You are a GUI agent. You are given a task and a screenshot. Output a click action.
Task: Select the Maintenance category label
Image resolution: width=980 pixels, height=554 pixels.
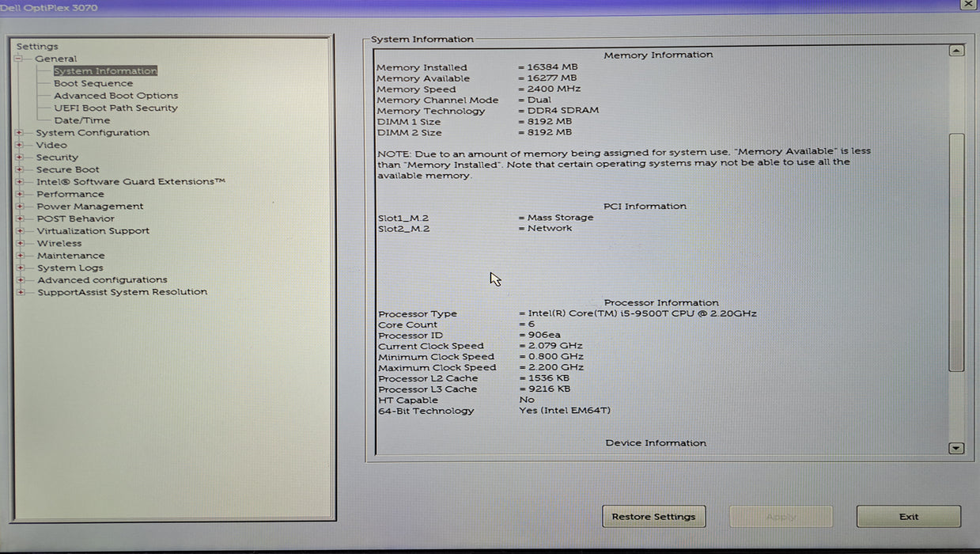tap(70, 256)
